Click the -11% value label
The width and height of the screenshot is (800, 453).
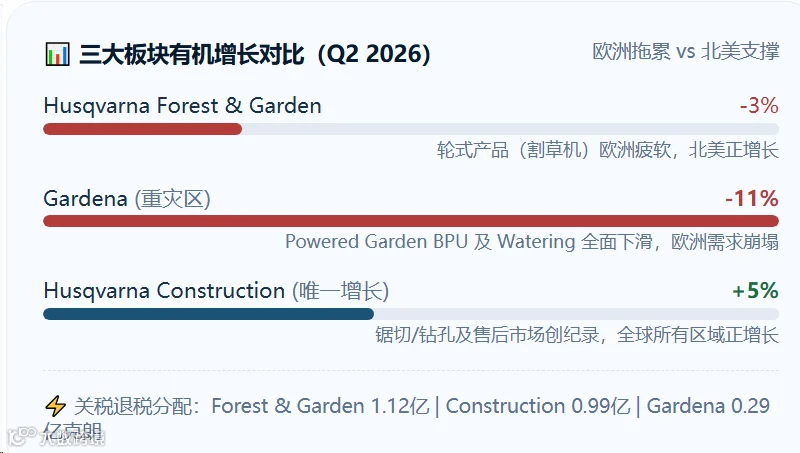coord(752,198)
